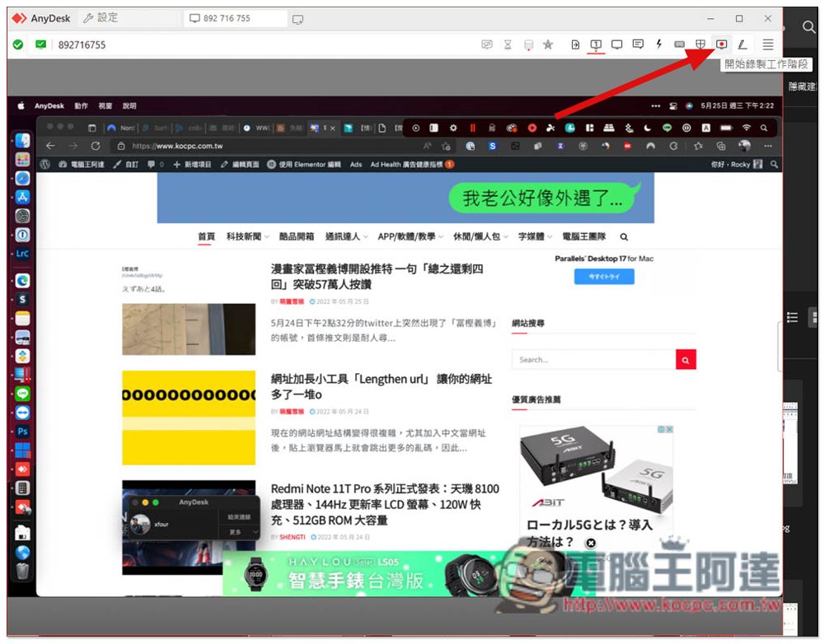Open new AnyDesk connection tab
This screenshot has height=644, width=824.
pyautogui.click(x=297, y=20)
